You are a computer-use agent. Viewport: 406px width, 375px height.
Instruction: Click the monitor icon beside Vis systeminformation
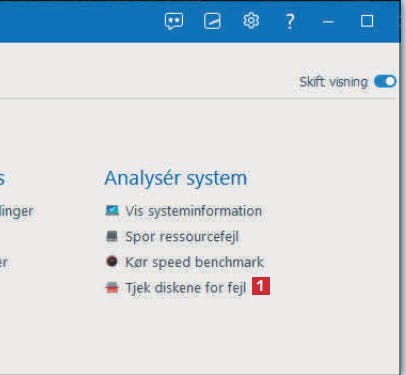(112, 210)
